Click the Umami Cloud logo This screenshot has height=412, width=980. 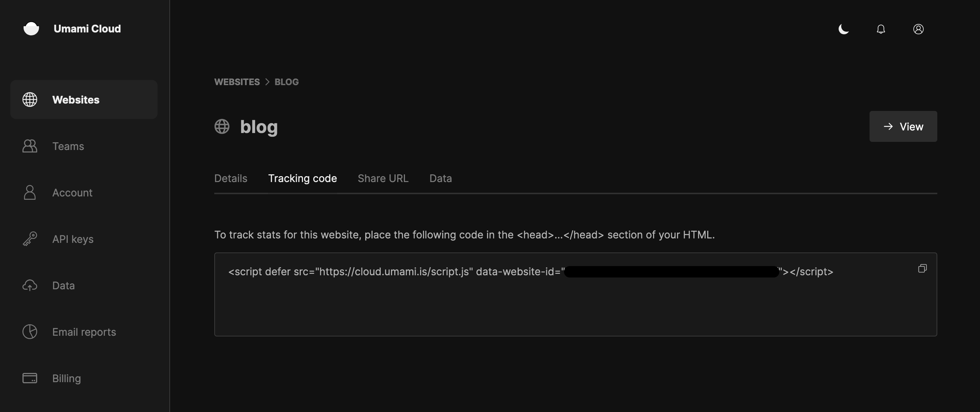(x=72, y=28)
